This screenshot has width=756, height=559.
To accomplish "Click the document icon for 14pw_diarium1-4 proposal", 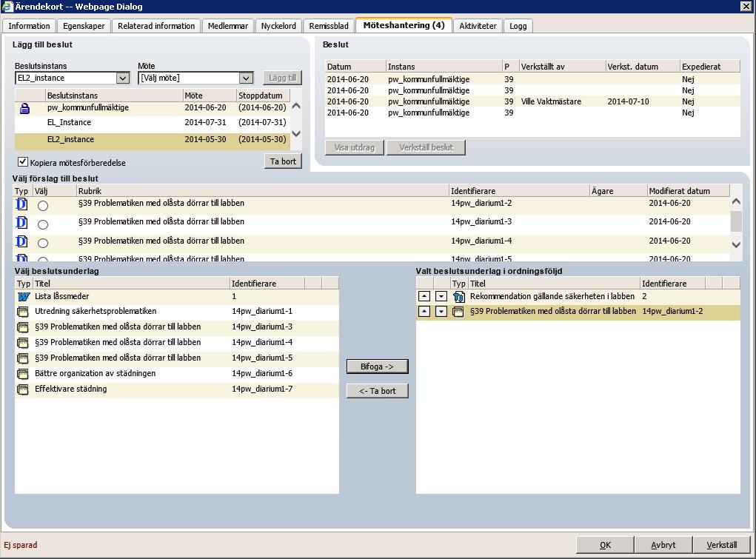I will coord(21,241).
